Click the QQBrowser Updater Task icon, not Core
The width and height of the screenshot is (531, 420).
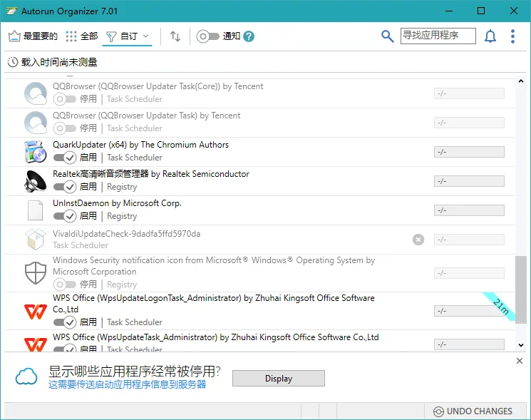tap(36, 122)
